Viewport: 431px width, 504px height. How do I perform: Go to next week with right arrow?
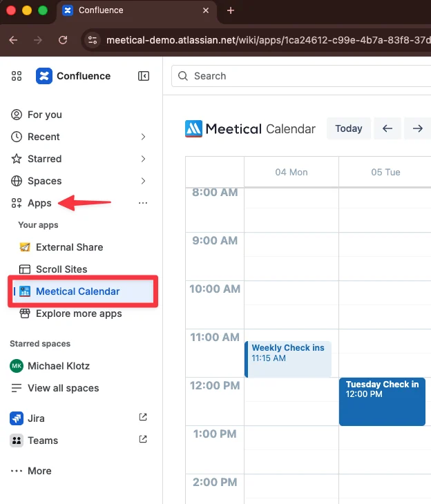coord(417,128)
